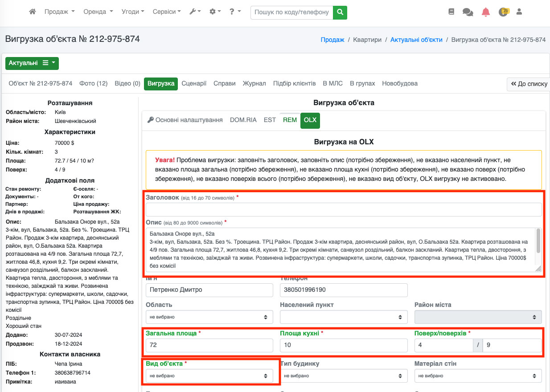Open the Основні налаштування tab

tap(185, 120)
